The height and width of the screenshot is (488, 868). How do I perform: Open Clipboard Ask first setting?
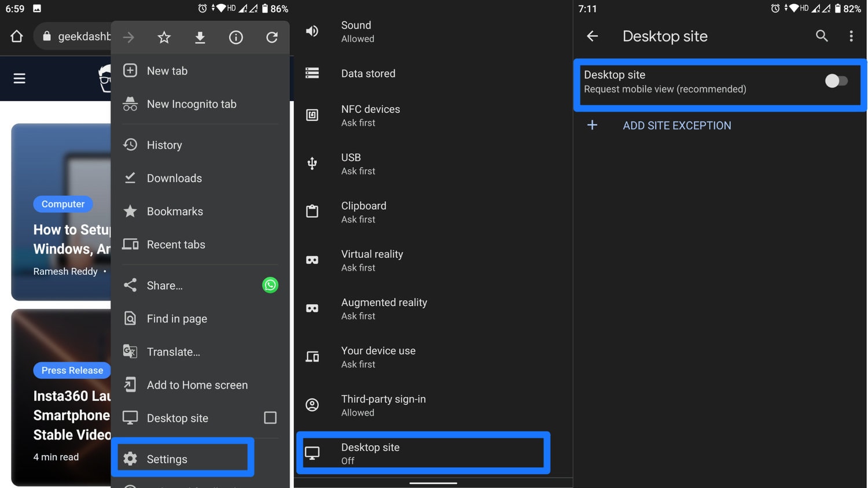[x=433, y=212]
